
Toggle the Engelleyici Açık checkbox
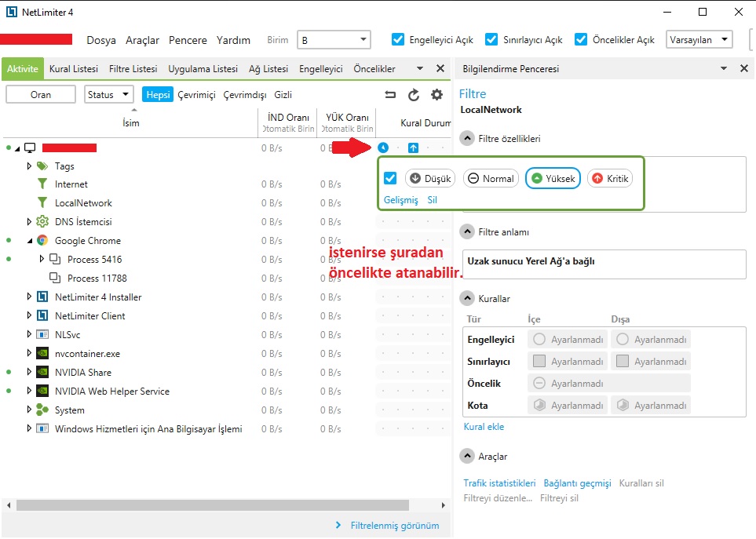pos(398,39)
